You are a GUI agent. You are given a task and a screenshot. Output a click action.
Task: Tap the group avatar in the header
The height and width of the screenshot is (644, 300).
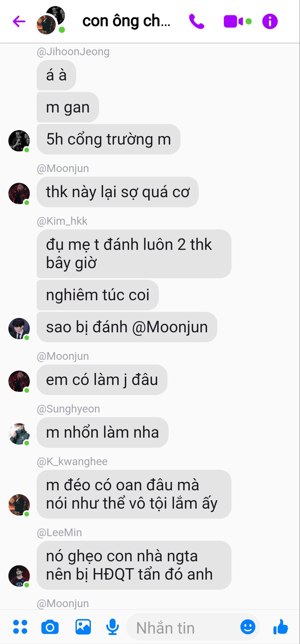click(x=51, y=20)
